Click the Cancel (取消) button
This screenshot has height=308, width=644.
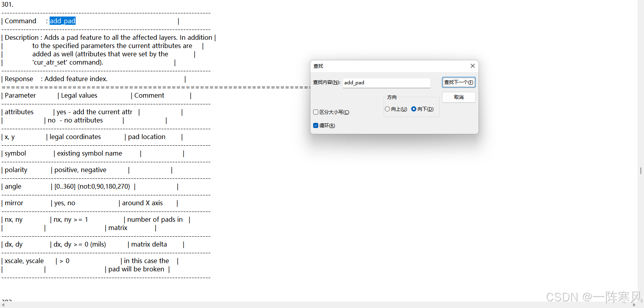(x=459, y=97)
